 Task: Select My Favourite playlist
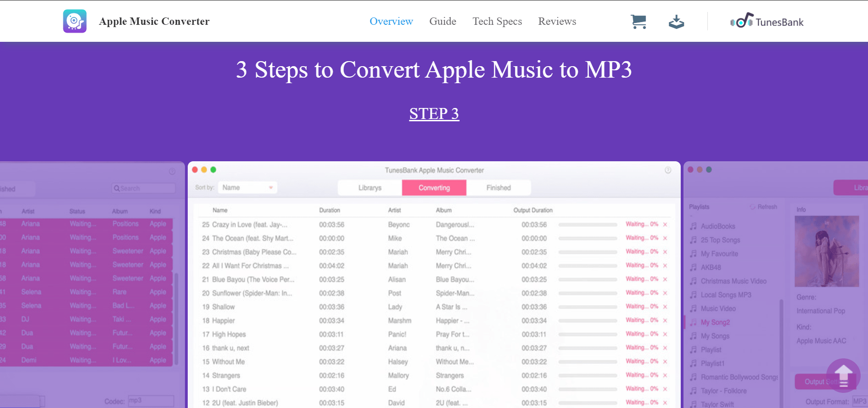[719, 254]
